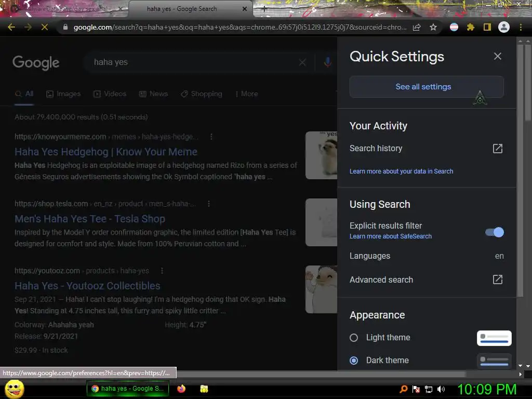
Task: Launch Firefox from the taskbar
Action: pos(181,389)
